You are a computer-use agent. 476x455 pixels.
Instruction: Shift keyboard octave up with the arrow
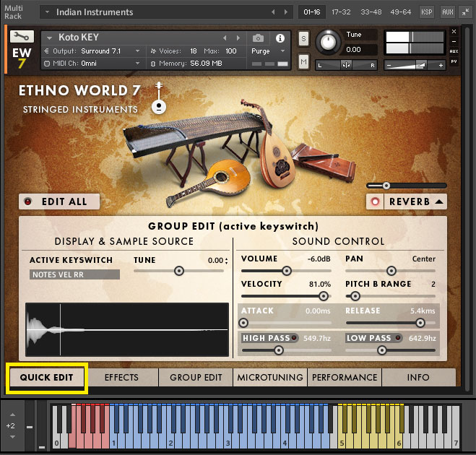pyautogui.click(x=12, y=415)
